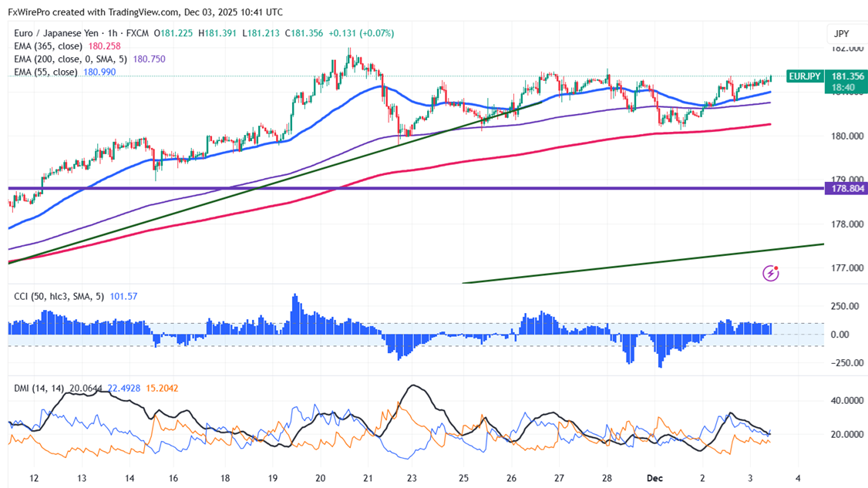Click date label 12 on the time axis

point(34,478)
